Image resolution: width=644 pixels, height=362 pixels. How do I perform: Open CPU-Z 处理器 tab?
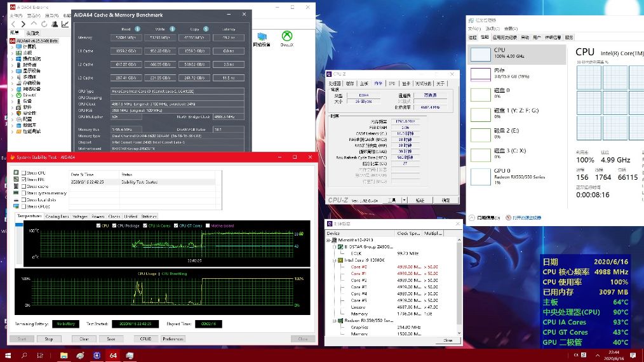coord(335,83)
